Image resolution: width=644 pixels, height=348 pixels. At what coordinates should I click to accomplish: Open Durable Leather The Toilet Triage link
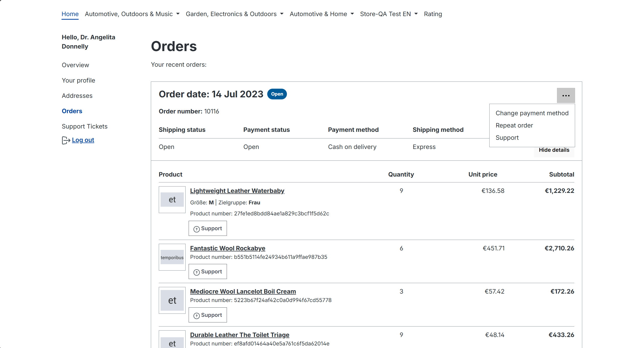(240, 335)
